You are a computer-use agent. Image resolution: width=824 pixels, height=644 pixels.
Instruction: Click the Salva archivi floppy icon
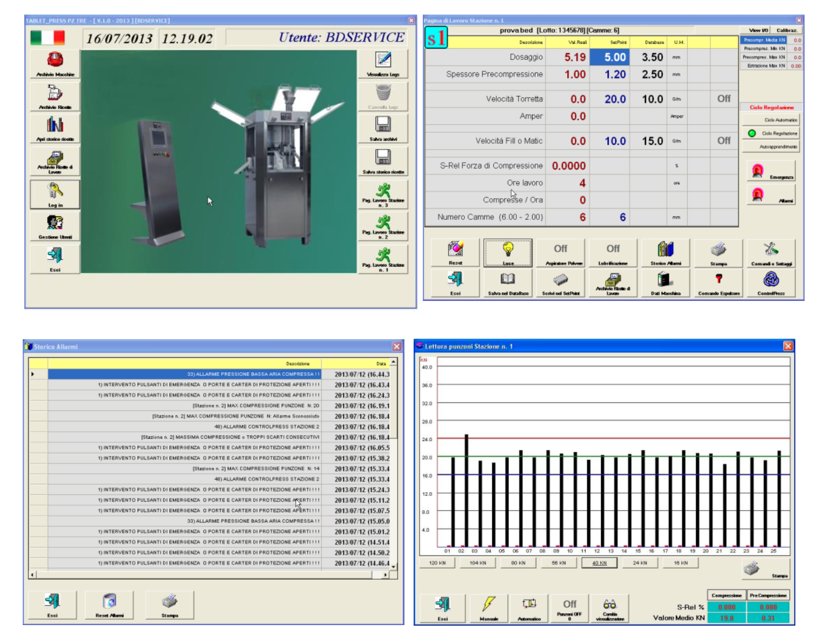point(383,129)
